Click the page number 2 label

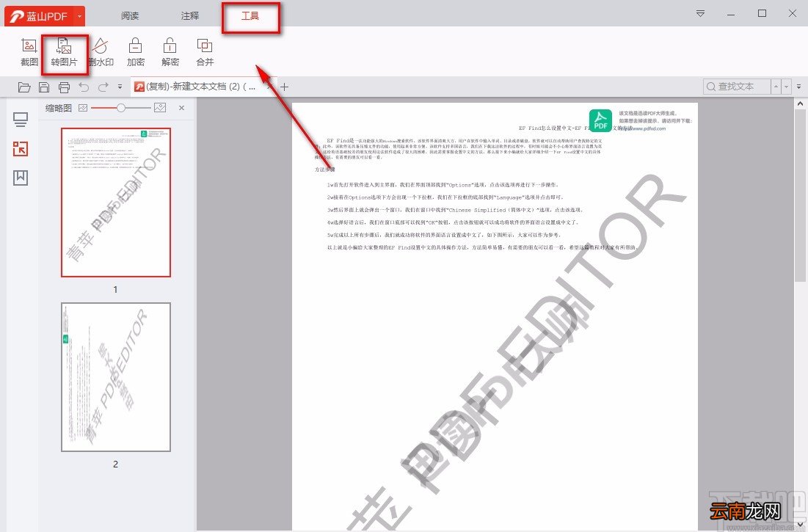point(115,464)
